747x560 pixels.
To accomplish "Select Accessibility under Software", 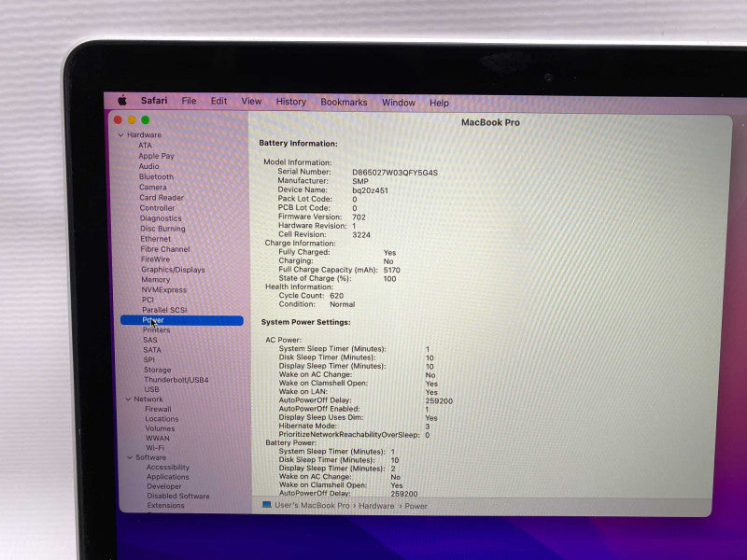I will [168, 468].
